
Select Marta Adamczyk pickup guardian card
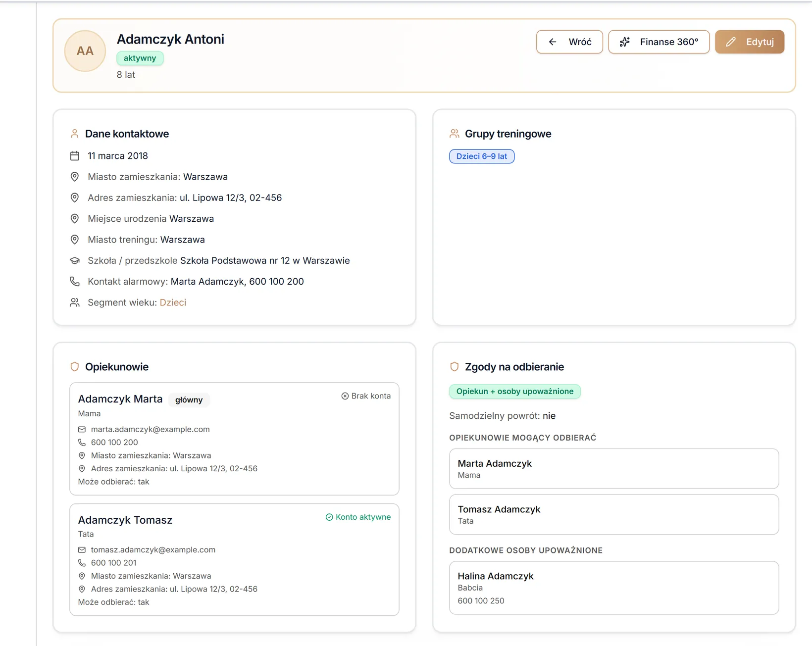point(614,469)
